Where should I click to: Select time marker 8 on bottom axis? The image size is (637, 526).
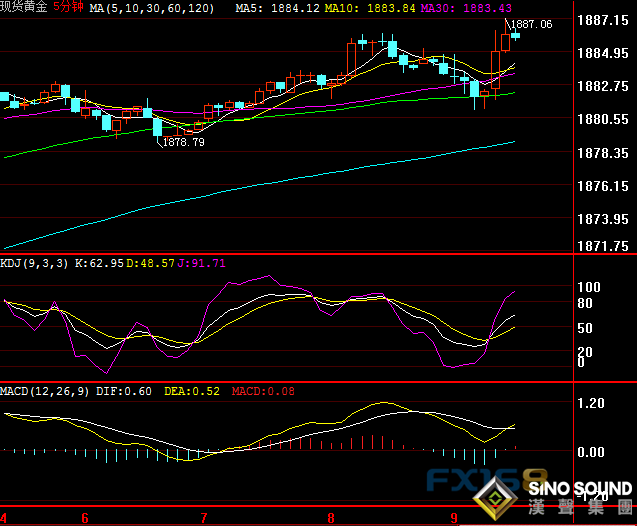point(329,518)
